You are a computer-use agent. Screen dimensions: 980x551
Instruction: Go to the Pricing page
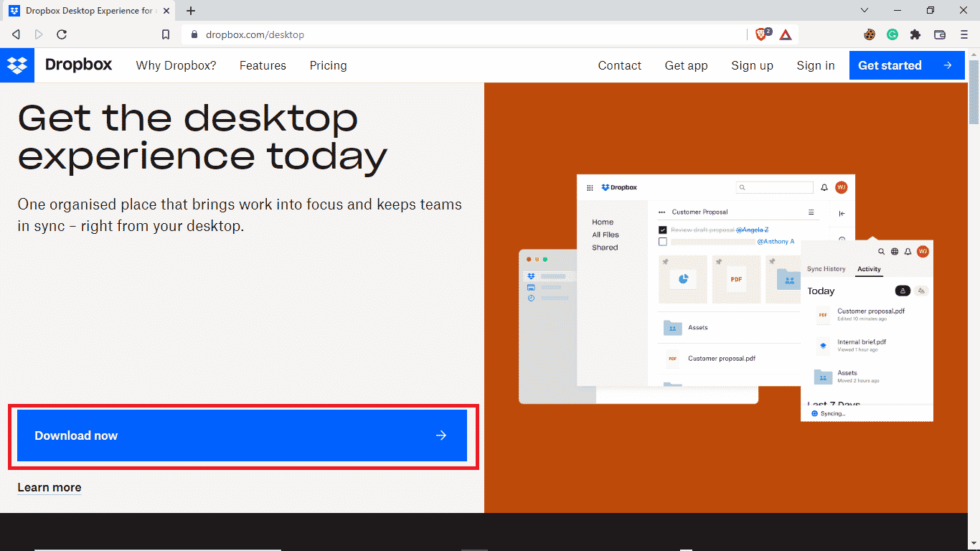(329, 65)
